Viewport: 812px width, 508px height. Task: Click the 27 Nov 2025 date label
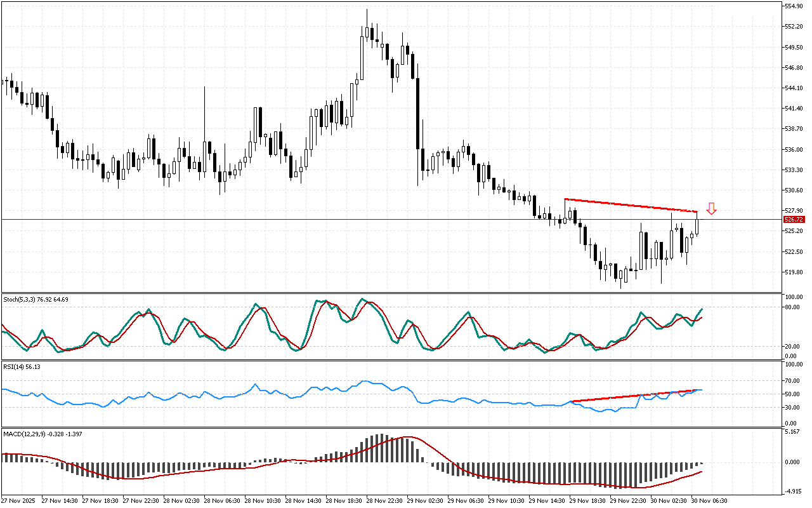pyautogui.click(x=20, y=500)
